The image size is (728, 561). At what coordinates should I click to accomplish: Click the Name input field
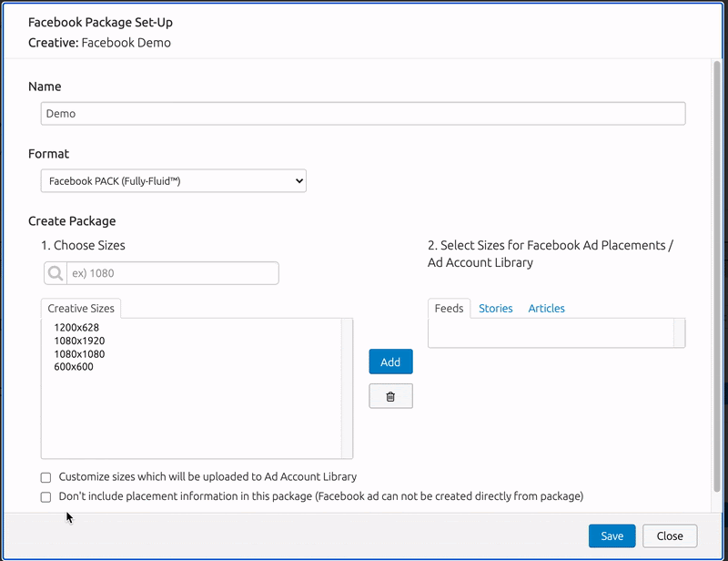[363, 114]
